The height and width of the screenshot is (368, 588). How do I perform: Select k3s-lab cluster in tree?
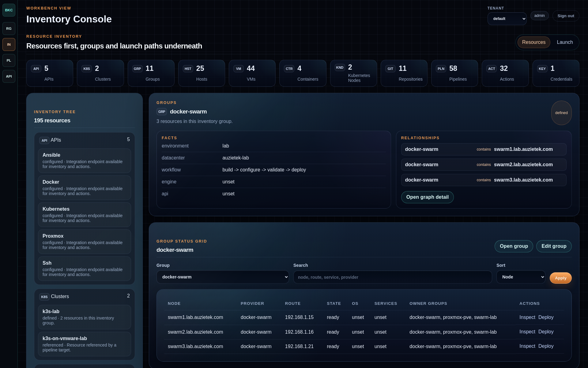point(85,317)
